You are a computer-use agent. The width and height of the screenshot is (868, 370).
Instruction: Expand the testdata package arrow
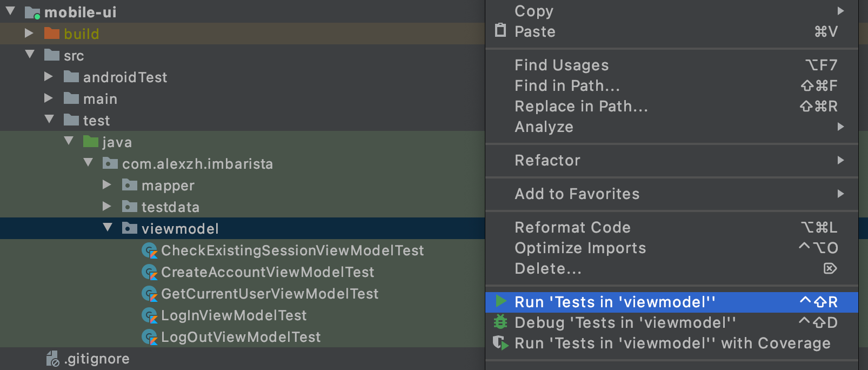(107, 207)
